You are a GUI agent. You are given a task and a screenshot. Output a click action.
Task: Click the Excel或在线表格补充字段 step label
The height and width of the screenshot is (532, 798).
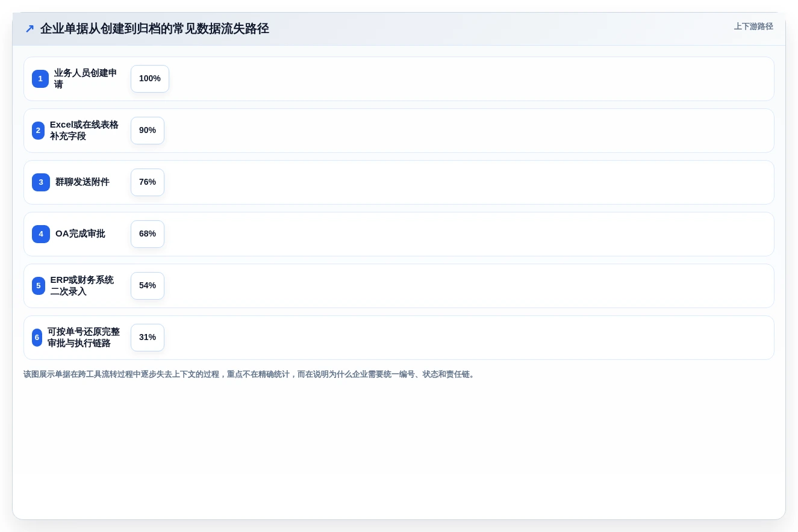tap(84, 131)
